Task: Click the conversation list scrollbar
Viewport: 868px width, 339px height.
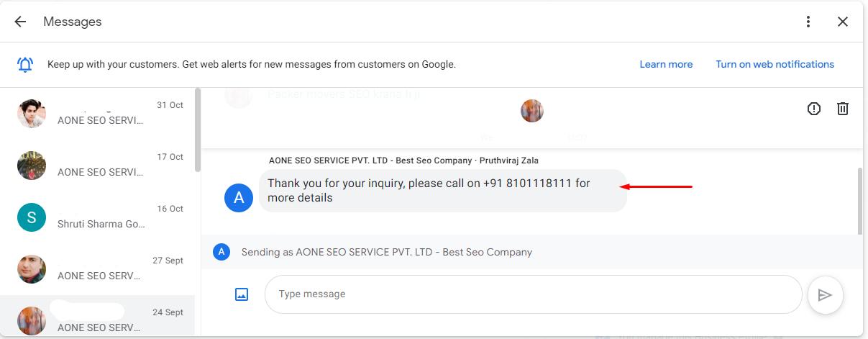Action: coord(198,130)
